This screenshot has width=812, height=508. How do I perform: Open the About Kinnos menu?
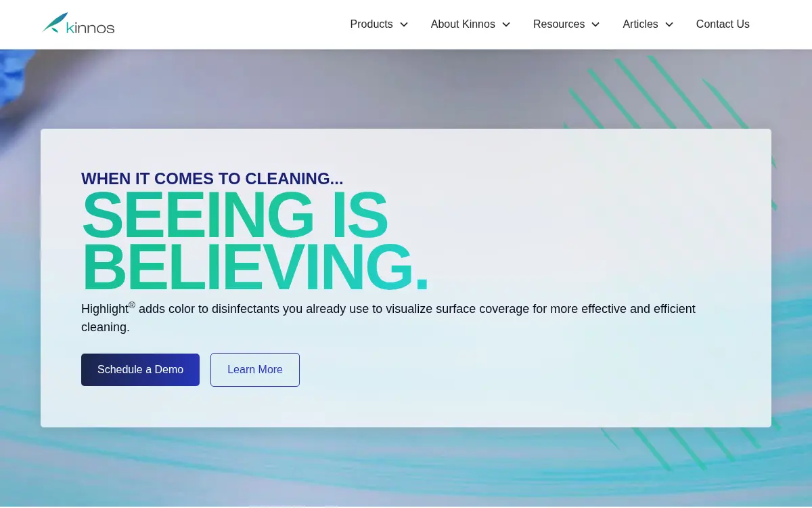pyautogui.click(x=463, y=24)
